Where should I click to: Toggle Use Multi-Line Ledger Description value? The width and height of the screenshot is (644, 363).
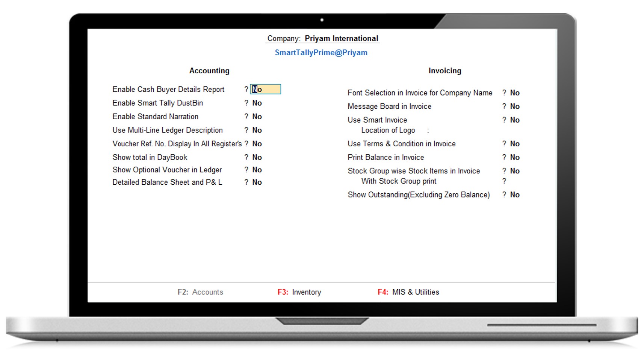(257, 130)
